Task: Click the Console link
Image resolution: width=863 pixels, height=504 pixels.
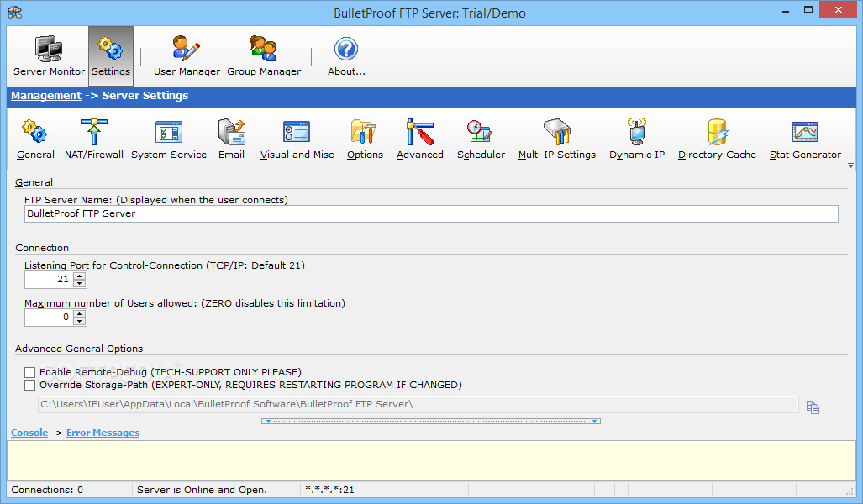Action: pyautogui.click(x=29, y=433)
